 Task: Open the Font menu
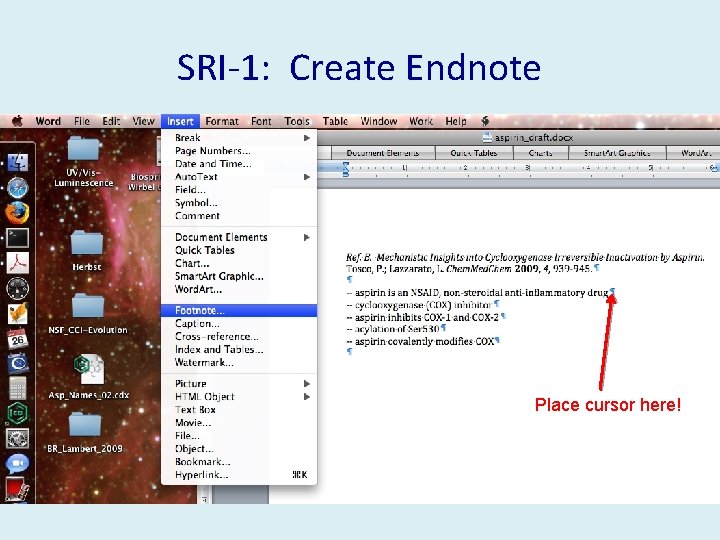click(261, 121)
